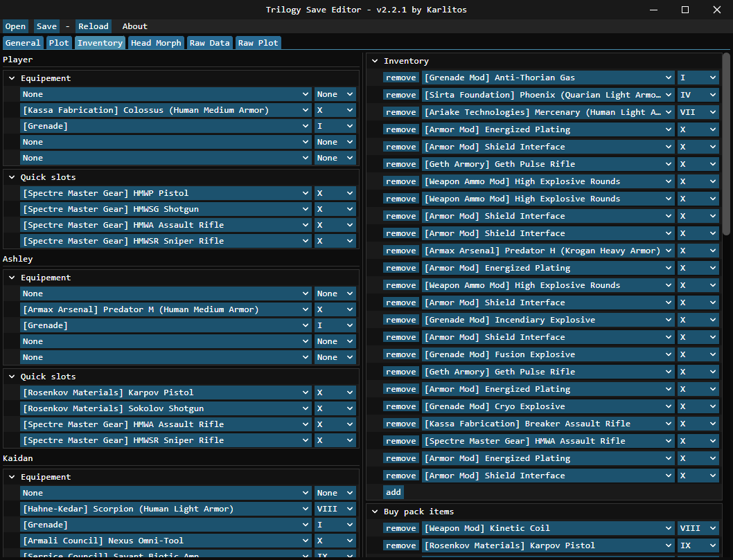Remove Fusion Explosive grenade mod
Viewport: 733px width, 560px height.
400,354
